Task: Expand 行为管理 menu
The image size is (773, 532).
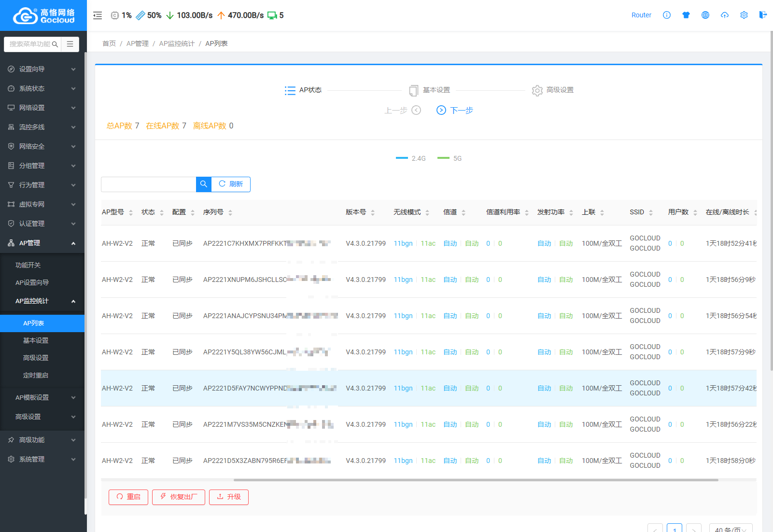Action: click(x=42, y=185)
